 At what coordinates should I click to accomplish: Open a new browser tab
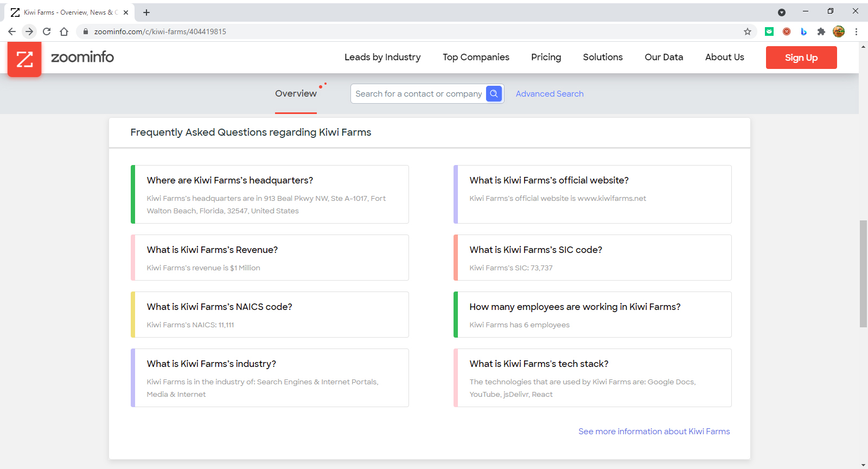tap(146, 12)
